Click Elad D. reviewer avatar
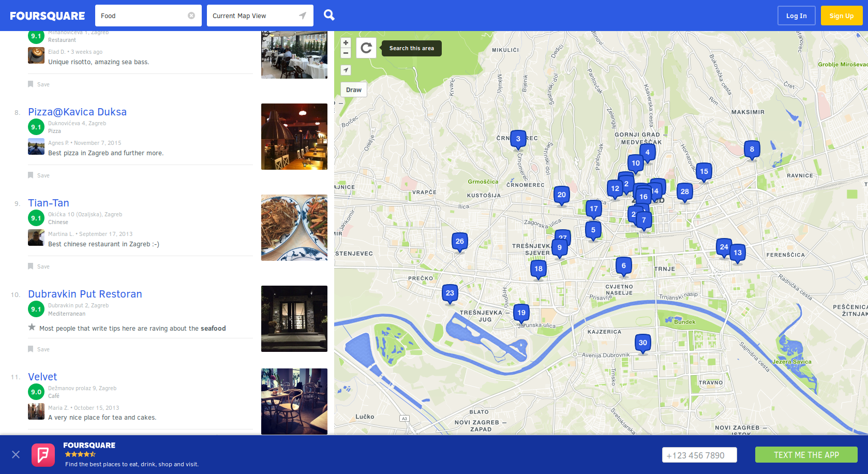The width and height of the screenshot is (868, 474). pyautogui.click(x=36, y=55)
